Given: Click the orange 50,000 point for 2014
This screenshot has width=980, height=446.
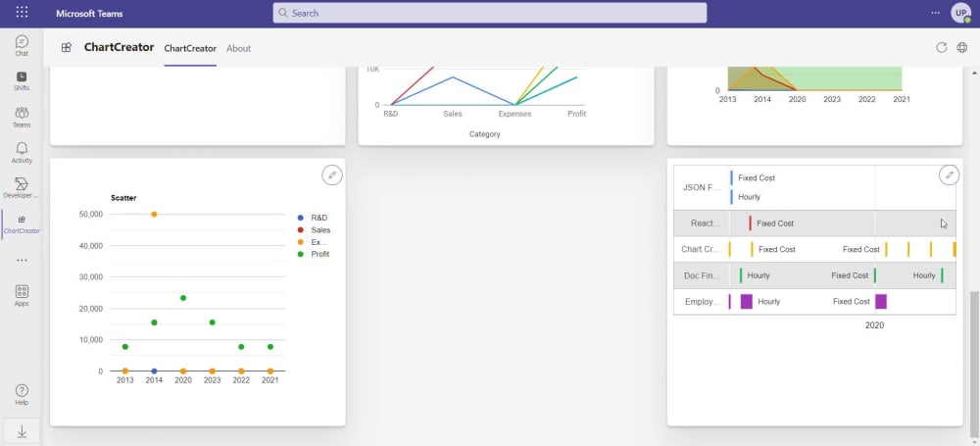Looking at the screenshot, I should [x=154, y=214].
